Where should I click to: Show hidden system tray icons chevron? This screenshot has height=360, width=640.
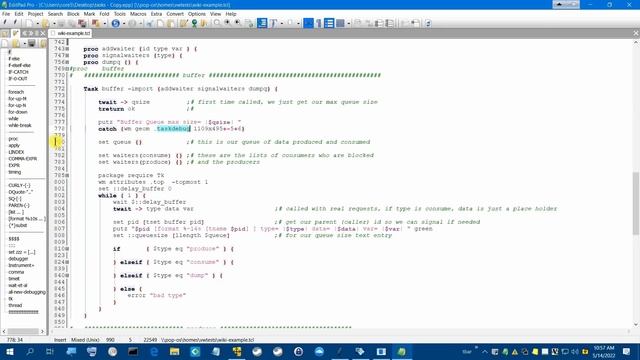click(x=484, y=351)
